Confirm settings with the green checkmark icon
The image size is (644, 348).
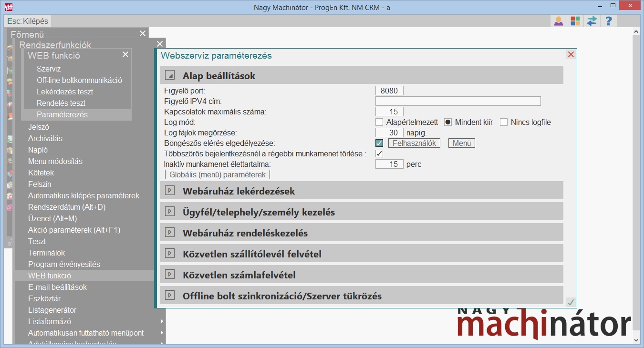pos(571,302)
